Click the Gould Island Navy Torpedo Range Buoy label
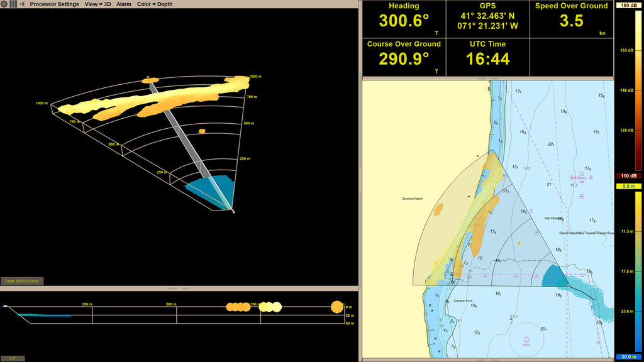This screenshot has height=362, width=644. coord(587,233)
